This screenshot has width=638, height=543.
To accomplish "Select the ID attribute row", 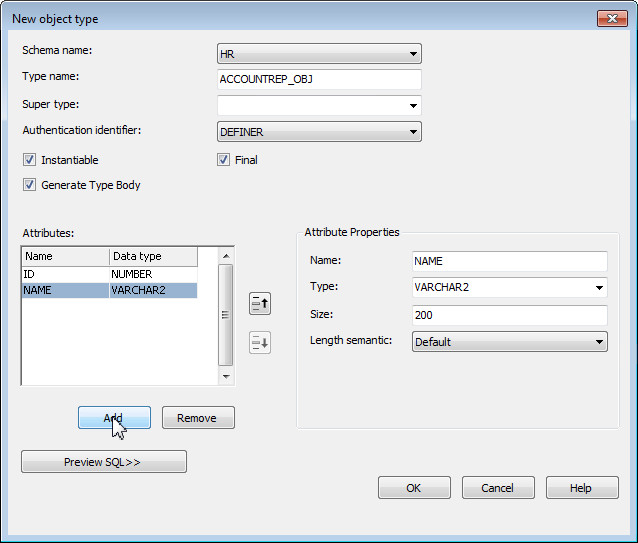I will pyautogui.click(x=109, y=274).
